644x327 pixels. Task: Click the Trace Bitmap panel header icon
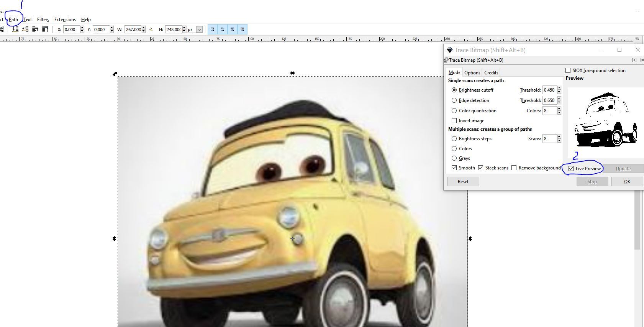click(446, 60)
